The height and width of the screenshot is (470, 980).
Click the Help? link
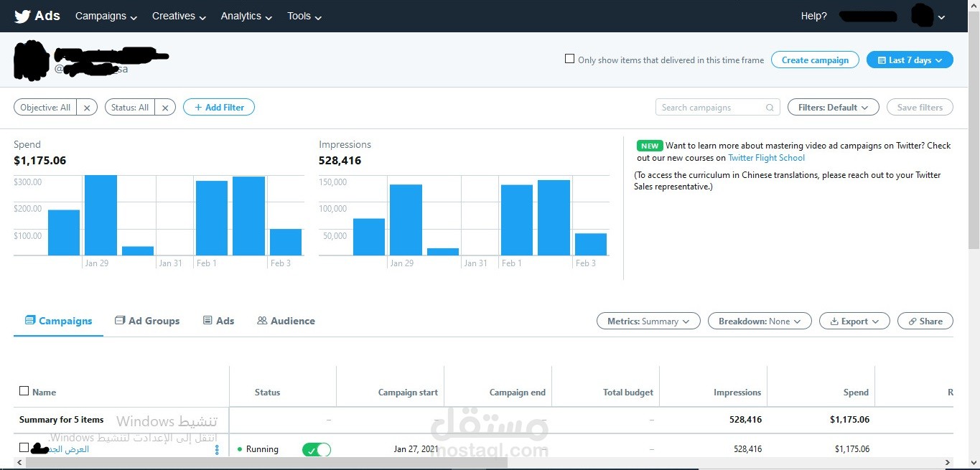coord(813,16)
